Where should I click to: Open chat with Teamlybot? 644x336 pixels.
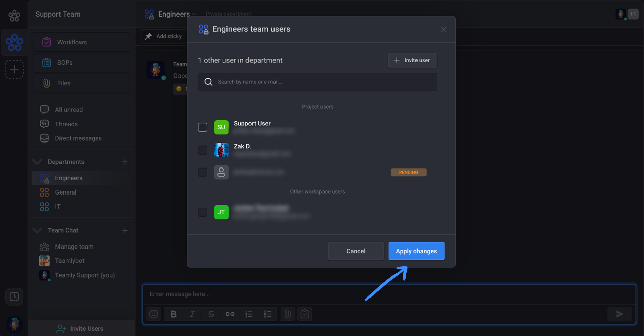click(x=70, y=261)
